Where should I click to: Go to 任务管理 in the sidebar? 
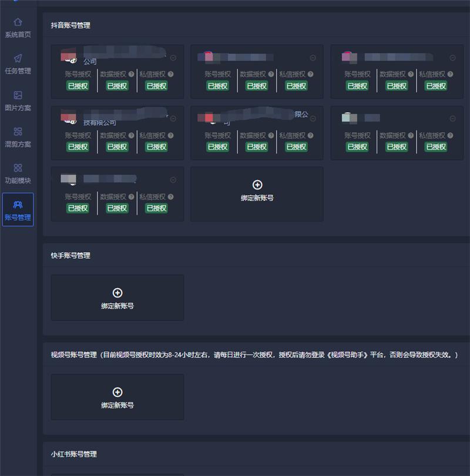coord(18,65)
